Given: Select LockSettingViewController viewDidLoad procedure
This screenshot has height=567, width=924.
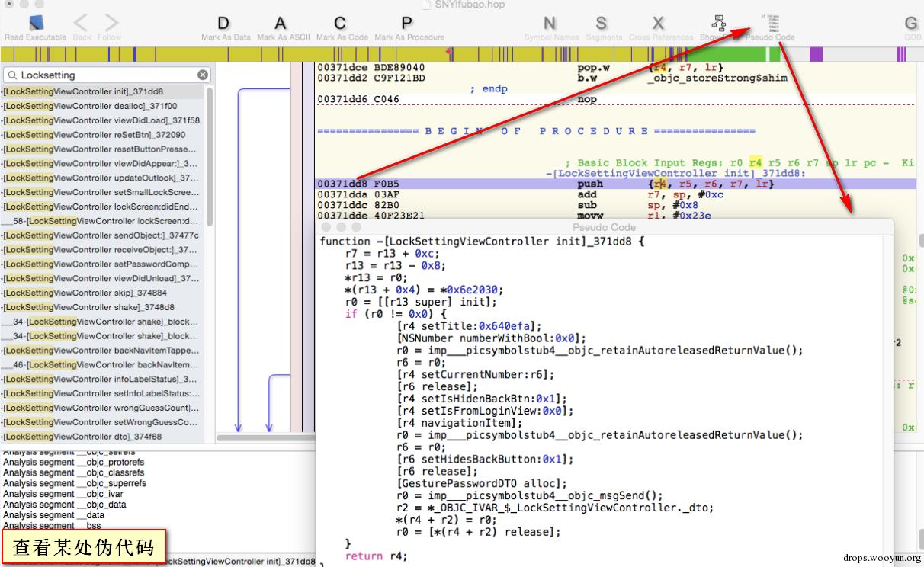Looking at the screenshot, I should click(x=99, y=120).
